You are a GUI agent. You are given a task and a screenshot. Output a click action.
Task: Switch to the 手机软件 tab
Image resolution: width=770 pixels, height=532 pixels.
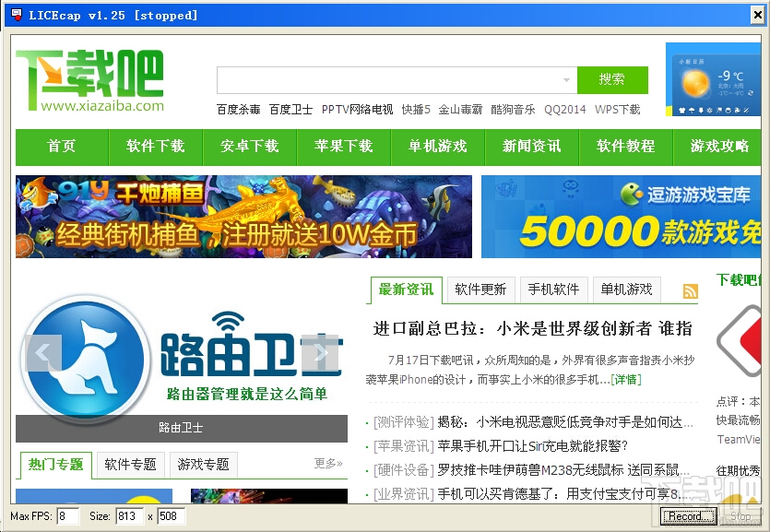(x=553, y=290)
